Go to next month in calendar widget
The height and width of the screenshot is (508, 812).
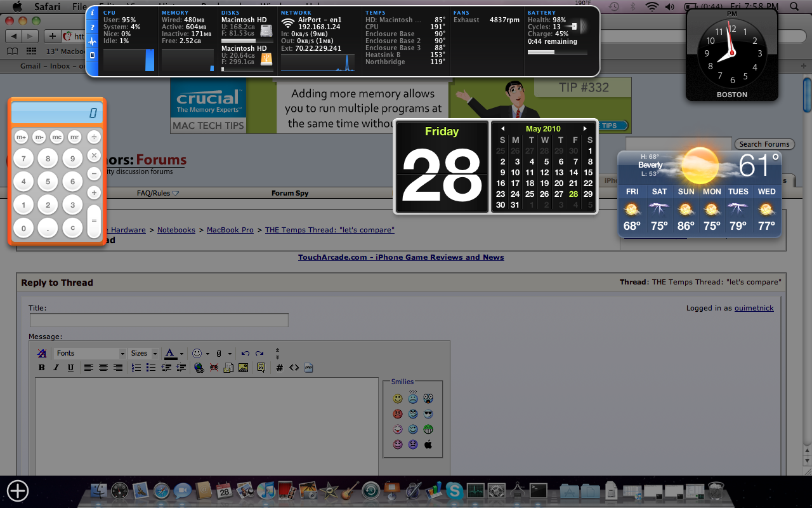pos(585,128)
